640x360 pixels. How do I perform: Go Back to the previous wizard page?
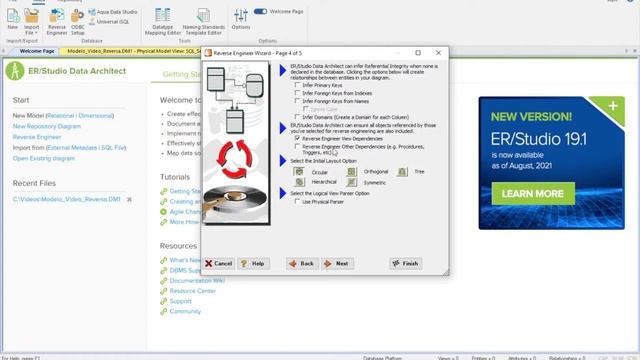(x=302, y=264)
